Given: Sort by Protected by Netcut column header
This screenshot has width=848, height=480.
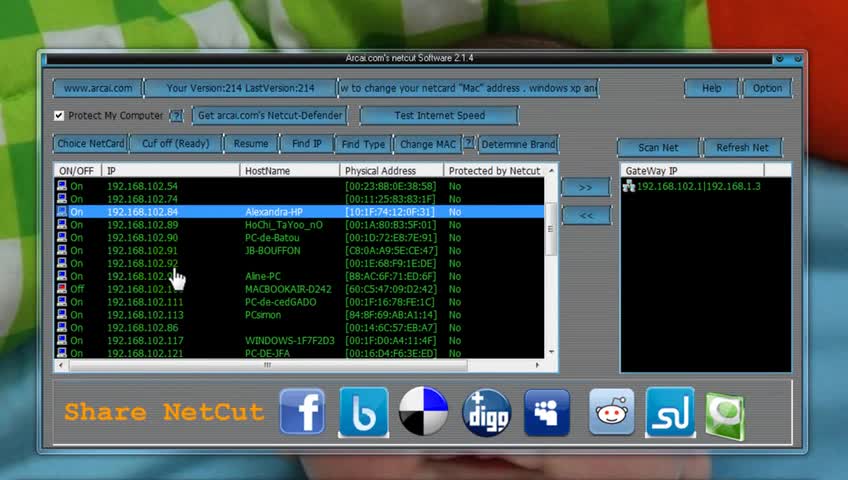Looking at the screenshot, I should click(495, 171).
